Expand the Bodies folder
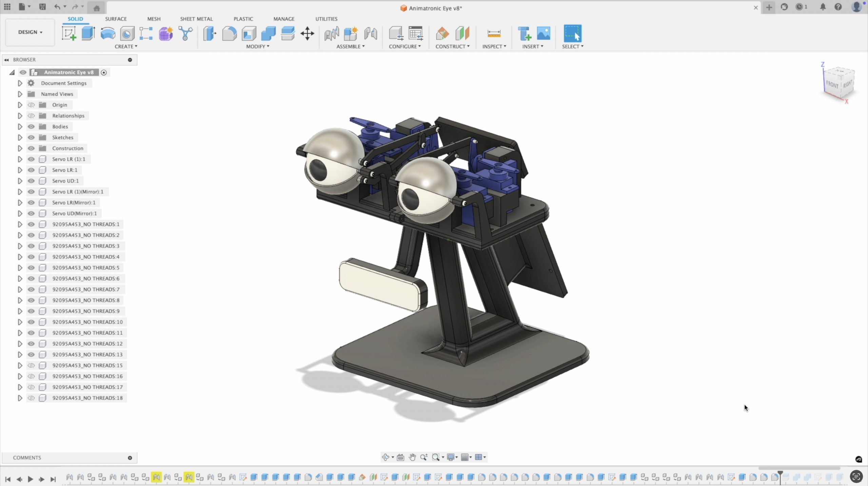 [x=20, y=127]
